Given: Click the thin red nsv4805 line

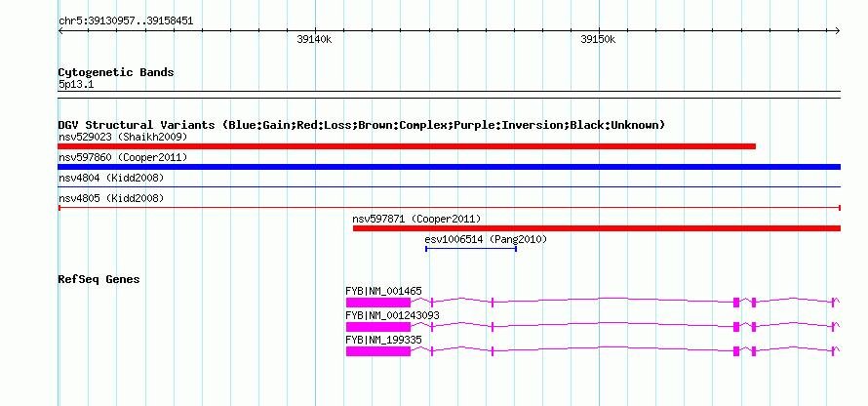Looking at the screenshot, I should 449,208.
